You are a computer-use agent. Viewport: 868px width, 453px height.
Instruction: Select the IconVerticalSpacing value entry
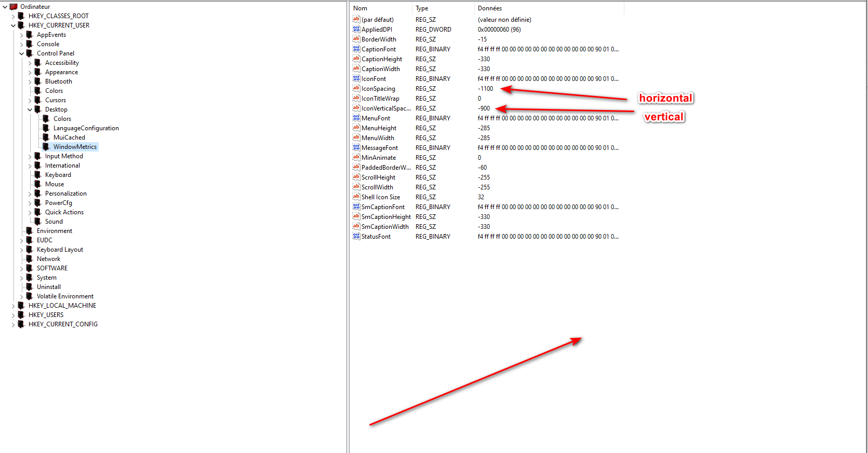click(x=385, y=108)
